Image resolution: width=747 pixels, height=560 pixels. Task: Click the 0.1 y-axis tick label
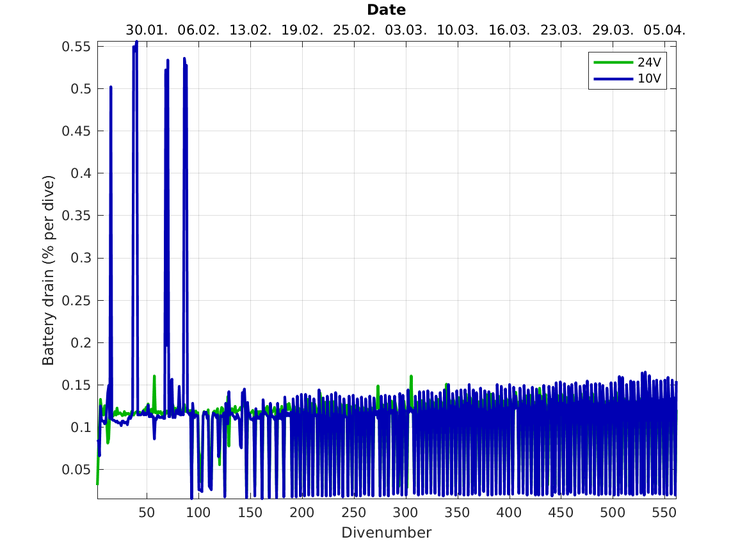(81, 428)
